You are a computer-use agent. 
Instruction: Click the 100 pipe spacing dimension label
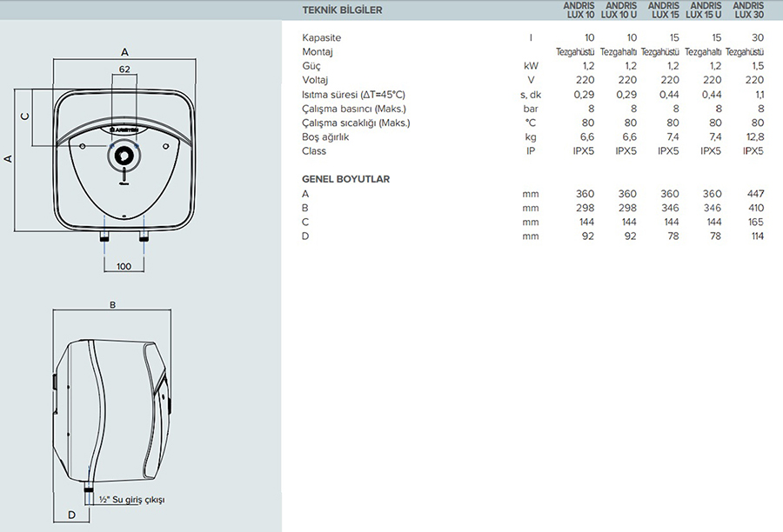124,267
